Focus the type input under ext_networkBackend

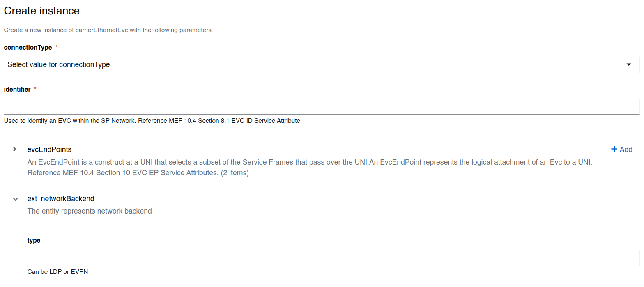click(x=287, y=257)
